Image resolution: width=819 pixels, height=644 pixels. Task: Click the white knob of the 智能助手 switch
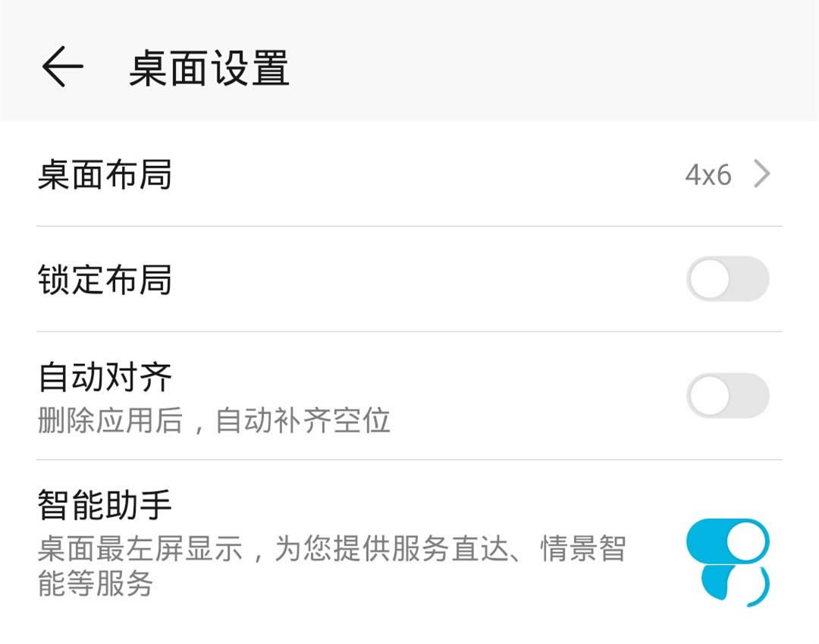[x=747, y=542]
